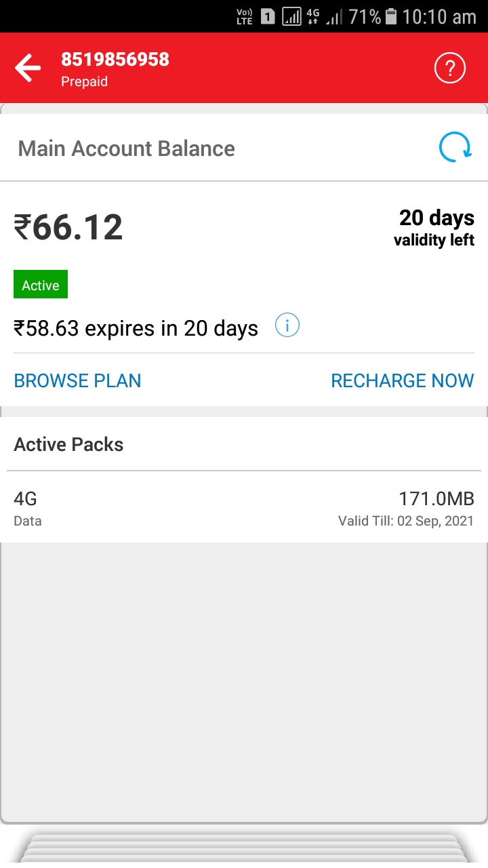488x868 pixels.
Task: Open help question mark icon
Action: [x=450, y=68]
